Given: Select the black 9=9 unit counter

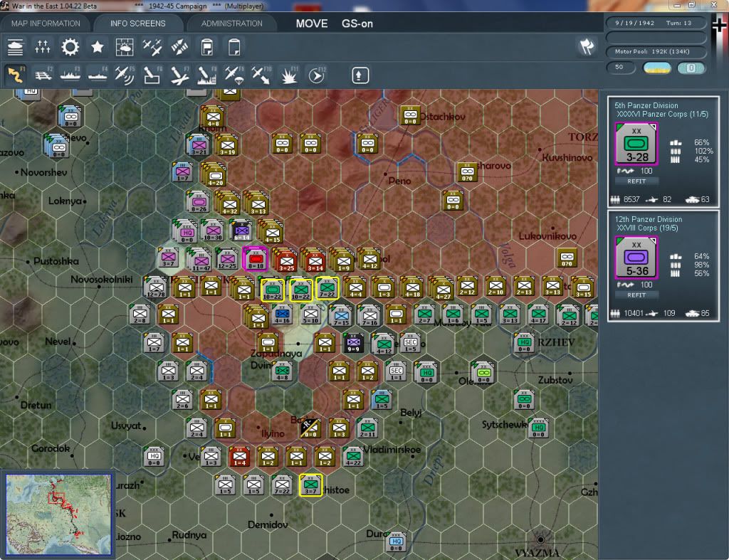Looking at the screenshot, I should (353, 343).
